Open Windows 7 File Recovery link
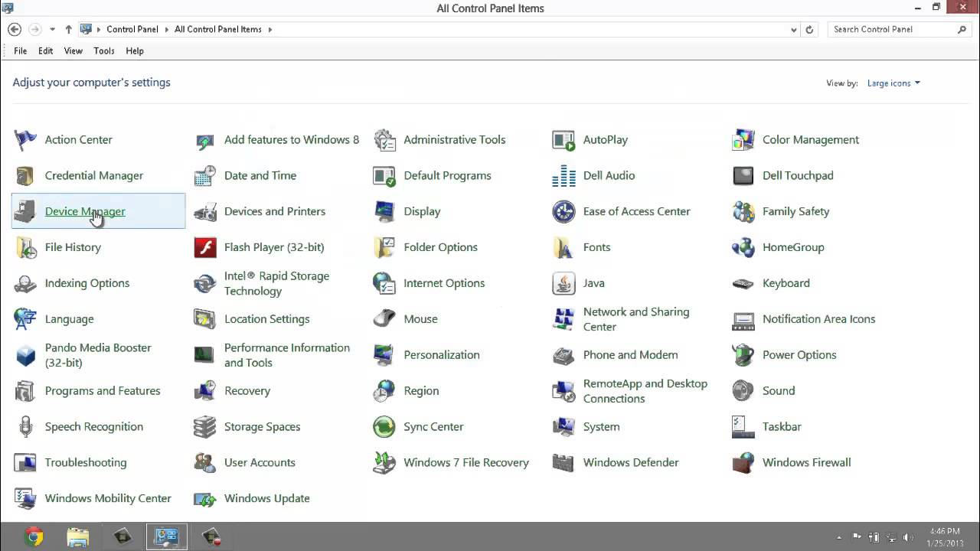 tap(466, 463)
